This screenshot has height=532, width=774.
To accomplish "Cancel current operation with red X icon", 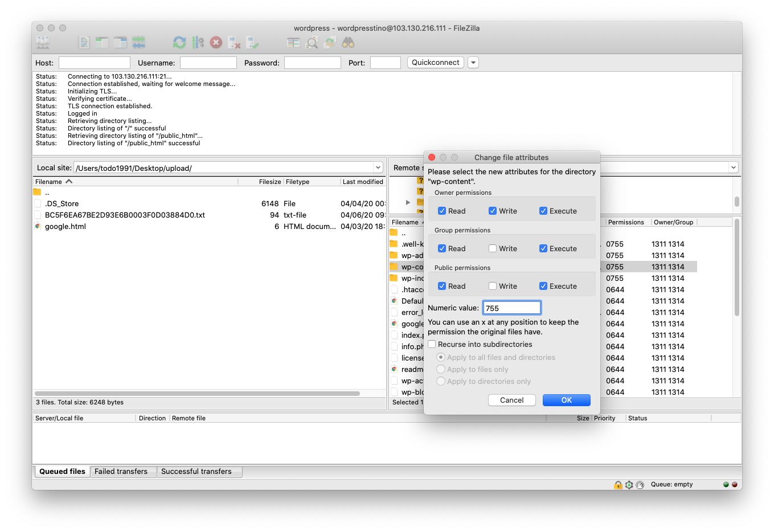I will click(216, 42).
